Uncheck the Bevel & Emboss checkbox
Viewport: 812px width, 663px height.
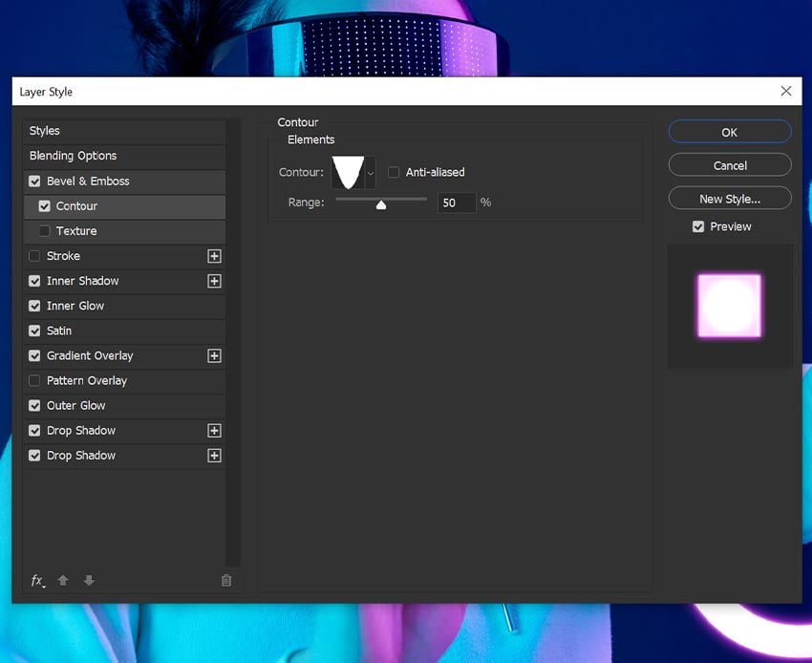34,182
